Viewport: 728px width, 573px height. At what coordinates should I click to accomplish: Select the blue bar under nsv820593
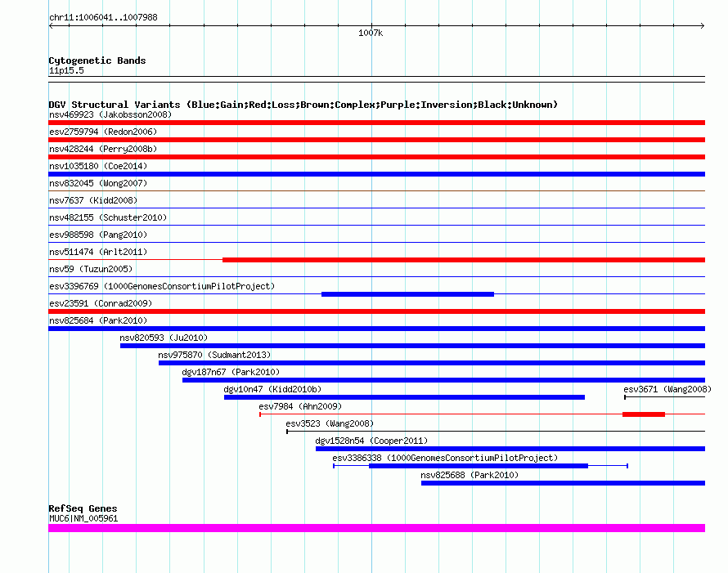coord(412,346)
